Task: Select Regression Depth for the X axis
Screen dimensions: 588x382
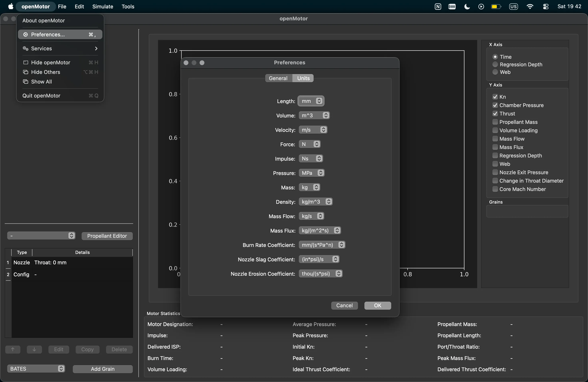Action: [x=495, y=64]
